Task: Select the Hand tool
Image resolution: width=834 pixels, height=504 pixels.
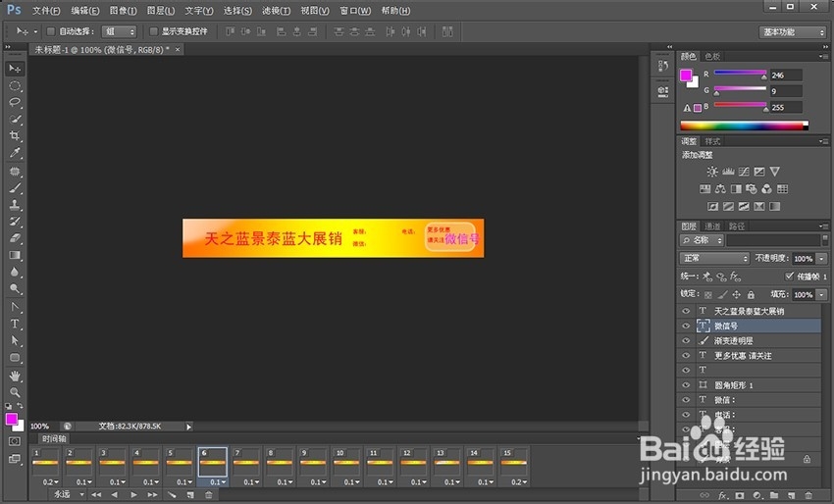Action: click(x=15, y=376)
